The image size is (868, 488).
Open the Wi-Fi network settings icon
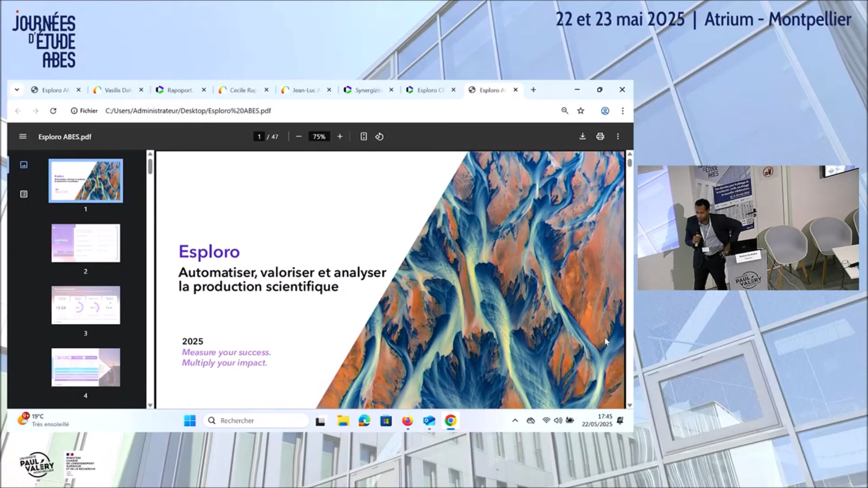tap(546, 421)
